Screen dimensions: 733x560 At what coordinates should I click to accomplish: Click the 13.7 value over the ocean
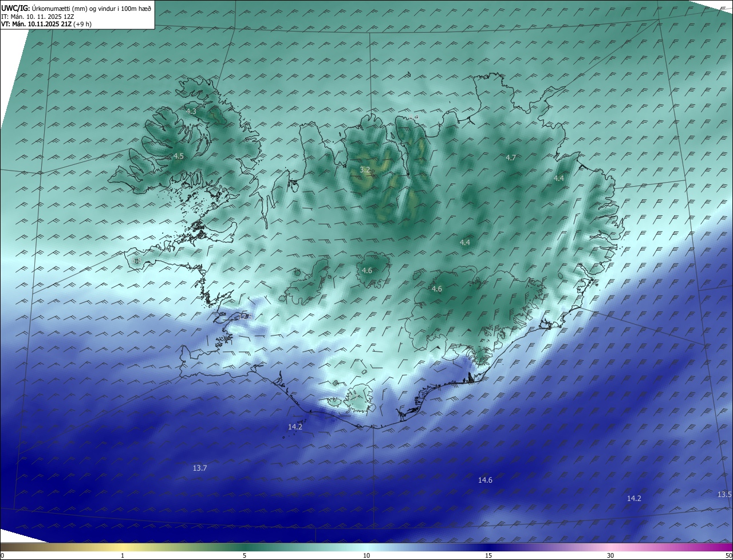coord(200,468)
